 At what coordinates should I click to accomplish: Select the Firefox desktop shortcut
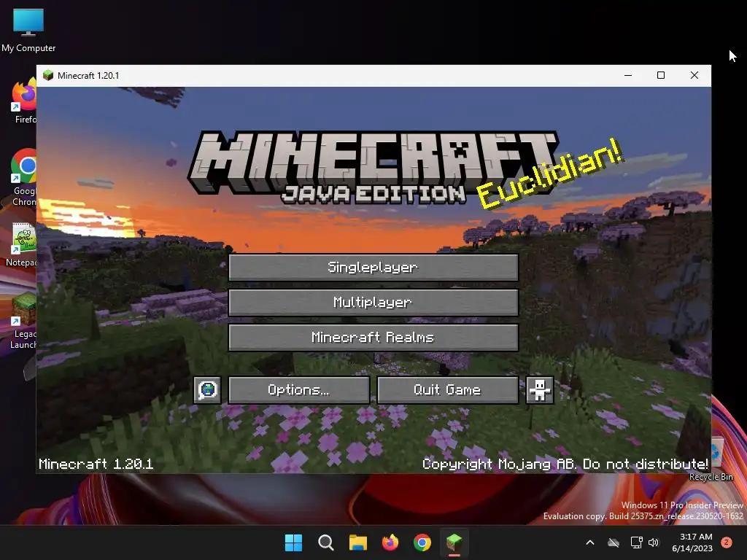[x=25, y=101]
